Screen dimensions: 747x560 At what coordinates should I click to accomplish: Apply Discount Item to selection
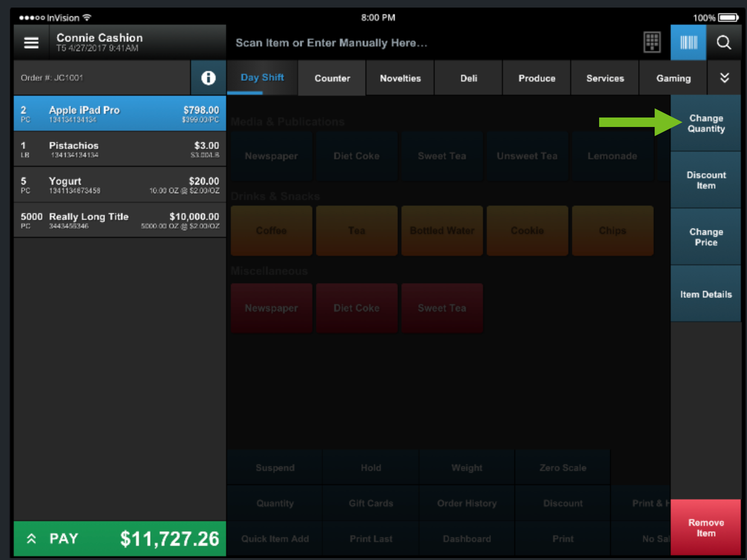tap(706, 180)
